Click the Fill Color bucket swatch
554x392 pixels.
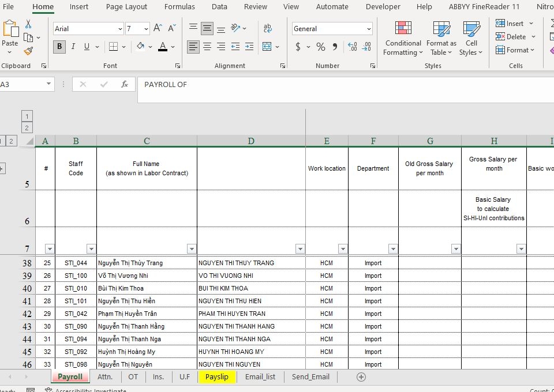141,47
